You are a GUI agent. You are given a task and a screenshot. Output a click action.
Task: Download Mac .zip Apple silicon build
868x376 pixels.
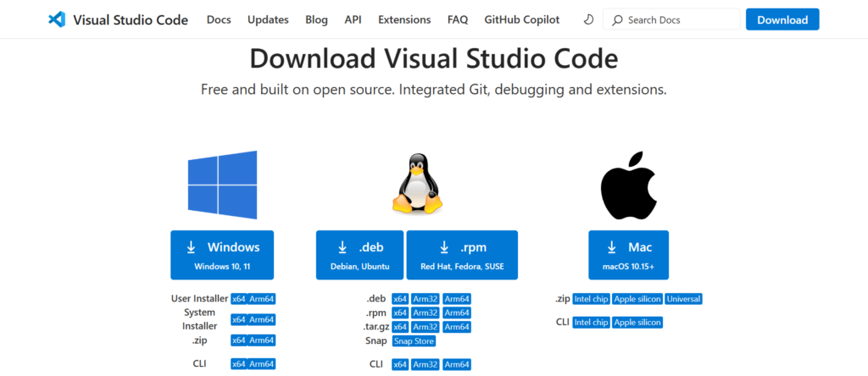click(x=637, y=299)
